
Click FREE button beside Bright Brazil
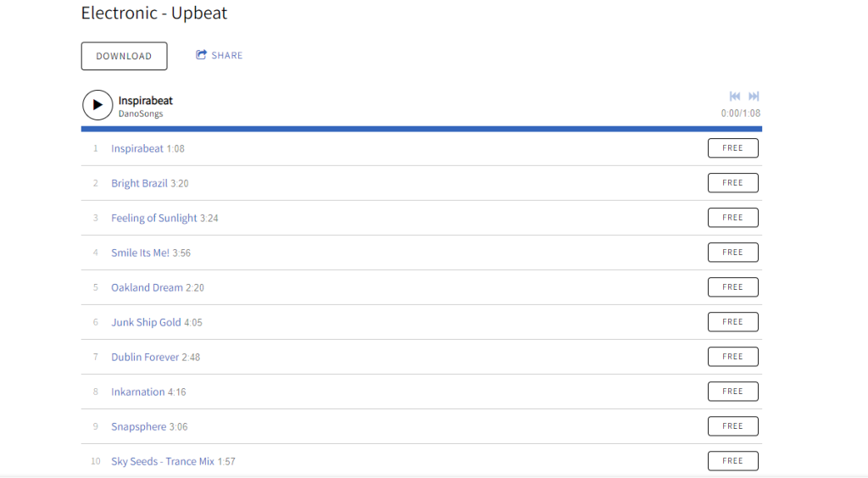732,183
